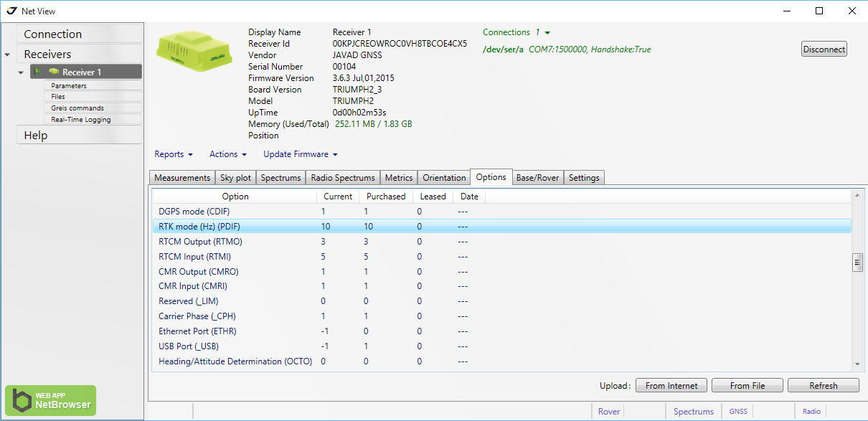Click the receiver device icon next to Receiver 1
The image size is (868, 421).
(55, 71)
